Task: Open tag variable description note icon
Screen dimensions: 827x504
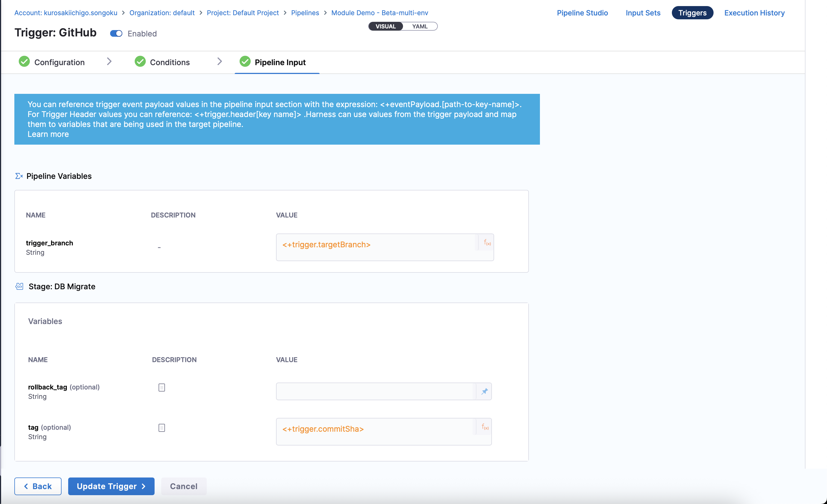Action: [161, 428]
